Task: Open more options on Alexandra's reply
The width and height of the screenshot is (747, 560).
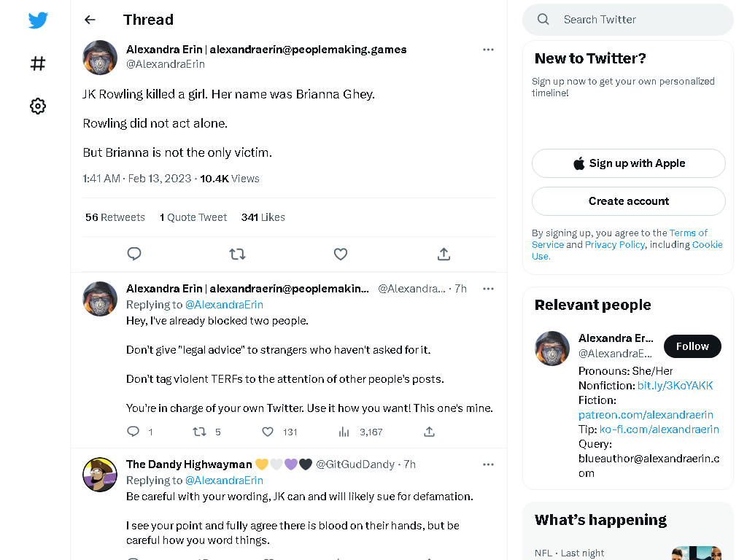Action: 488,289
